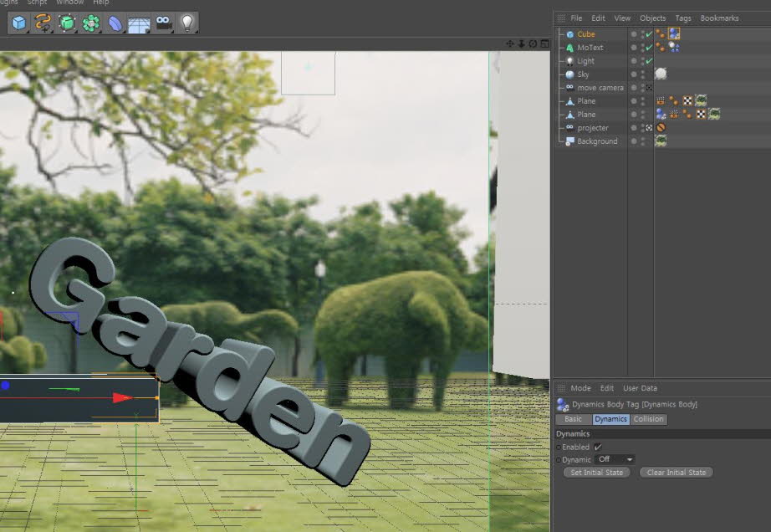Toggle the green enable checkmark on MoText
The height and width of the screenshot is (532, 771).
click(x=649, y=48)
